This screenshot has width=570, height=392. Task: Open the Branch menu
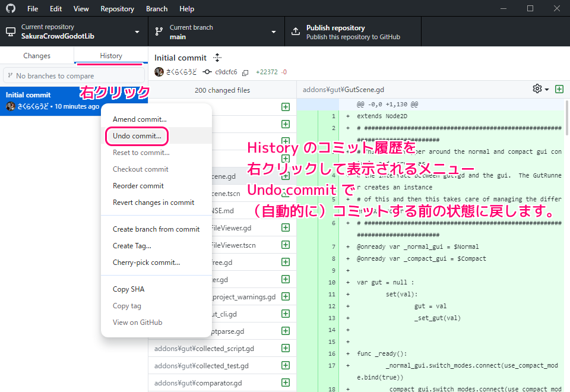coord(157,9)
